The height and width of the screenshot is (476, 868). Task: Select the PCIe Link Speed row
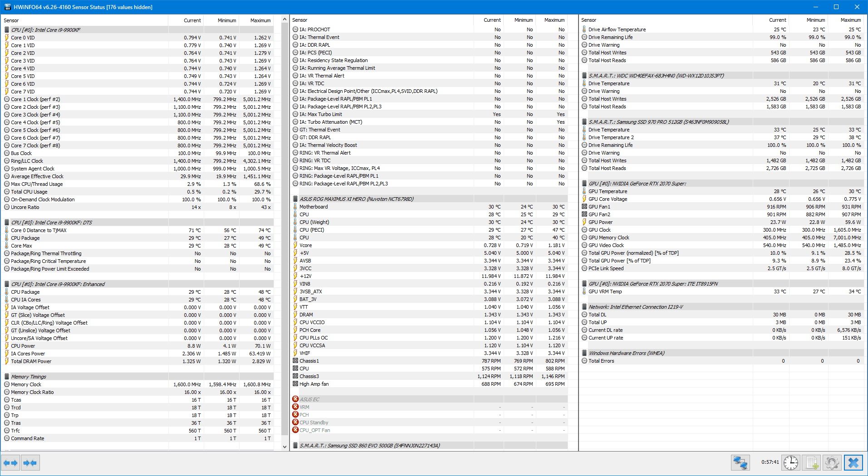click(722, 268)
